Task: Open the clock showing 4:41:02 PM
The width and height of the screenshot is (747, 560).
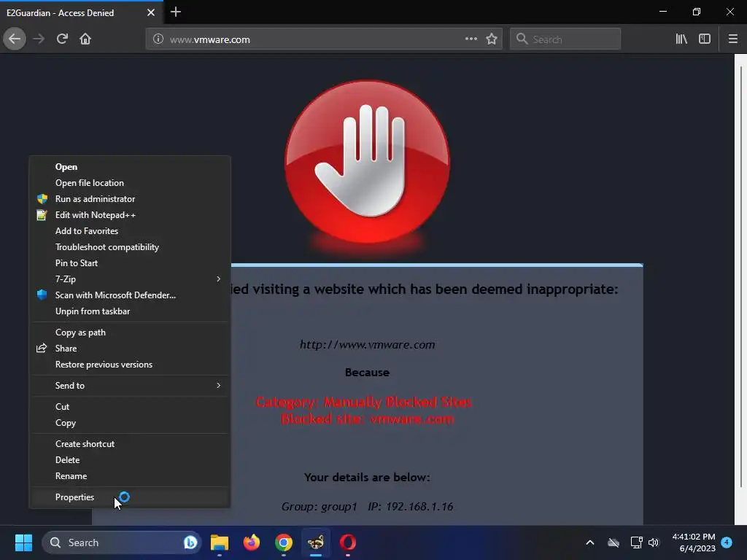Action: (694, 542)
